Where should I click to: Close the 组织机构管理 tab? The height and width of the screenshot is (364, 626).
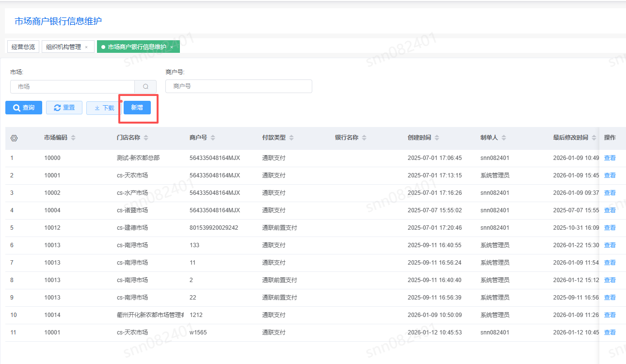point(86,47)
